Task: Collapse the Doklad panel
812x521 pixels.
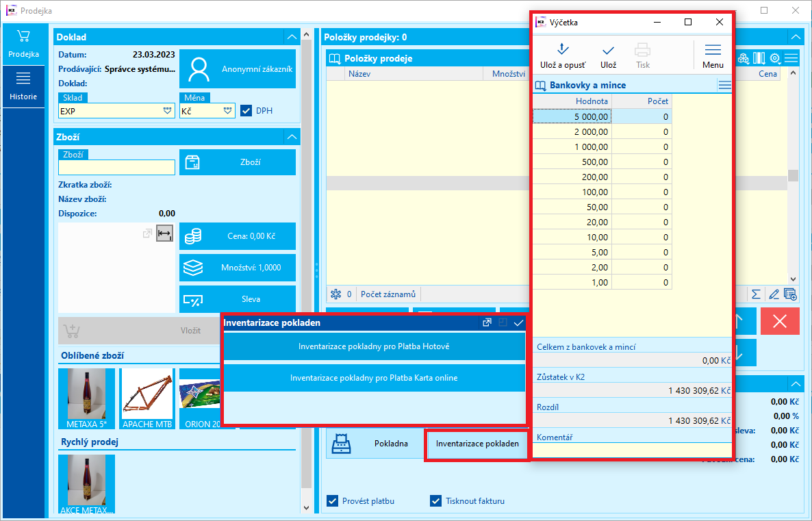Action: click(x=292, y=37)
